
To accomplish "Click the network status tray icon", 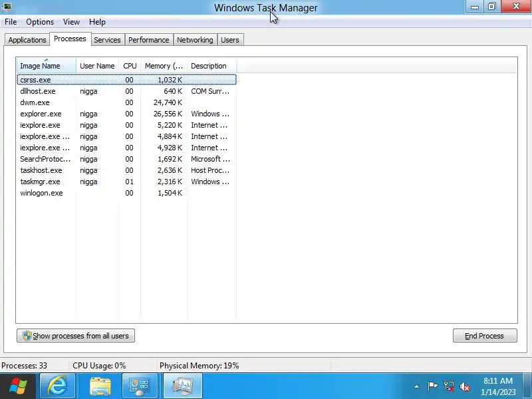I will pos(448,386).
